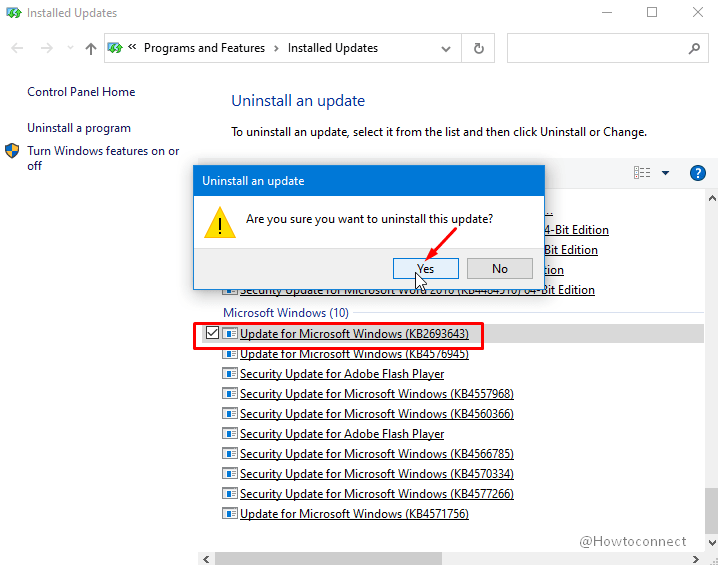Select Security Update (KB4560366) row

pos(376,414)
